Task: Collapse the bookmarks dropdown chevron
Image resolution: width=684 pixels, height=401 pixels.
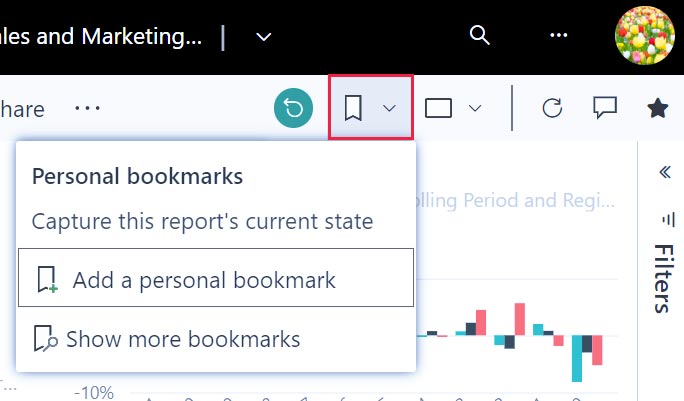Action: tap(389, 108)
